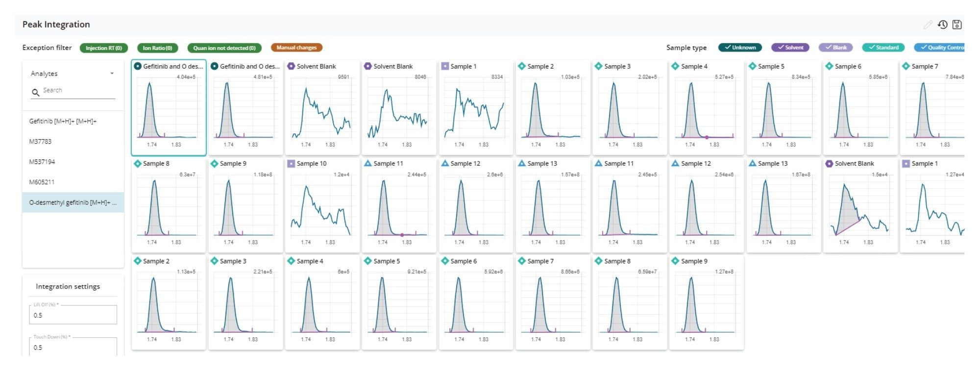Image resolution: width=980 pixels, height=373 pixels.
Task: Open the Sample 9 chromatogram in bottom row
Action: click(x=706, y=305)
